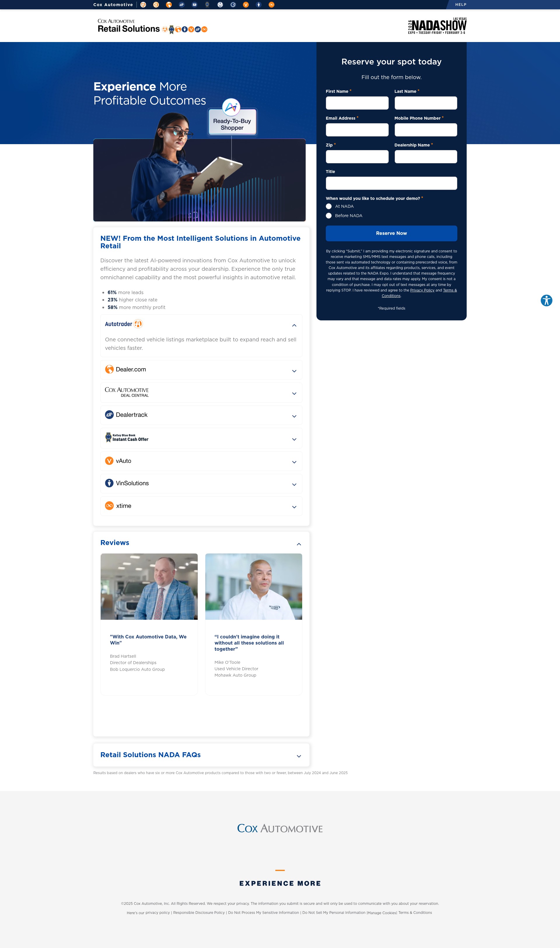Click the battery icon in top bar
The height and width of the screenshot is (948, 560).
tap(194, 5)
